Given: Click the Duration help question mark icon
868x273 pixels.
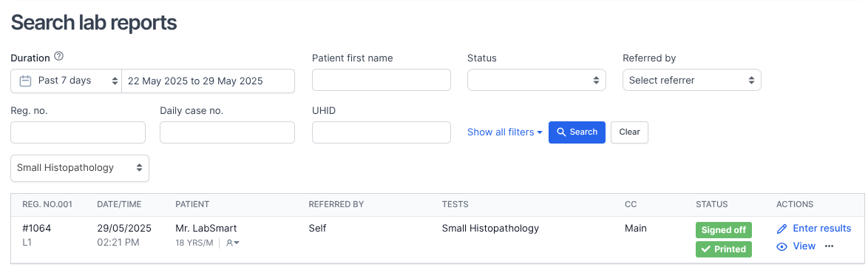Looking at the screenshot, I should (59, 56).
